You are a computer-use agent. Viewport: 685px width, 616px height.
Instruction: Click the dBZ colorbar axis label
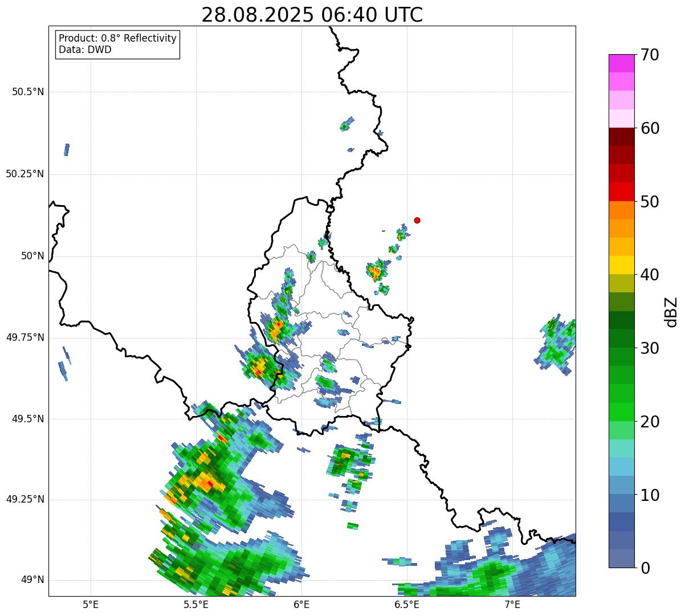[x=671, y=312]
